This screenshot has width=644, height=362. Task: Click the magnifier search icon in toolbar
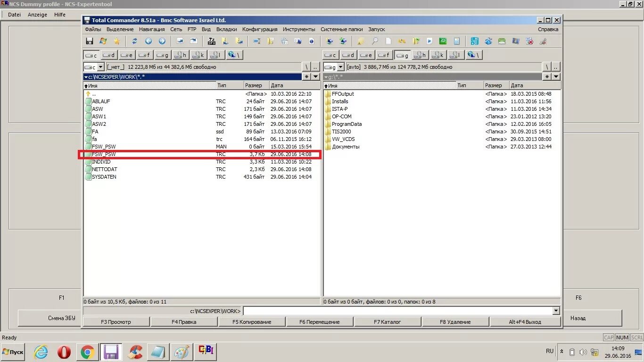[375, 41]
